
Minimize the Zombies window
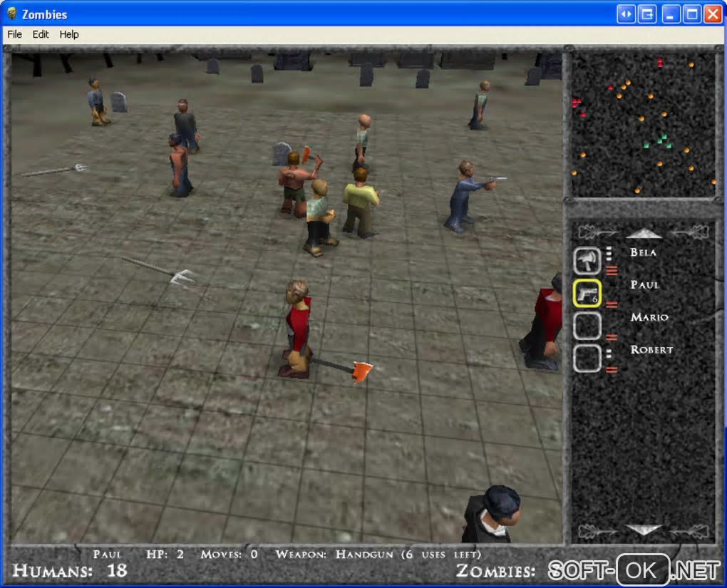pyautogui.click(x=670, y=14)
